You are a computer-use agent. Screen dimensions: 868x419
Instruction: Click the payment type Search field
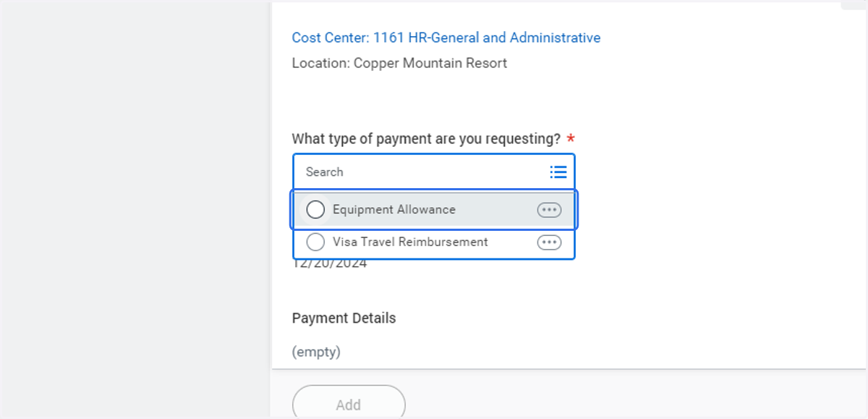434,172
